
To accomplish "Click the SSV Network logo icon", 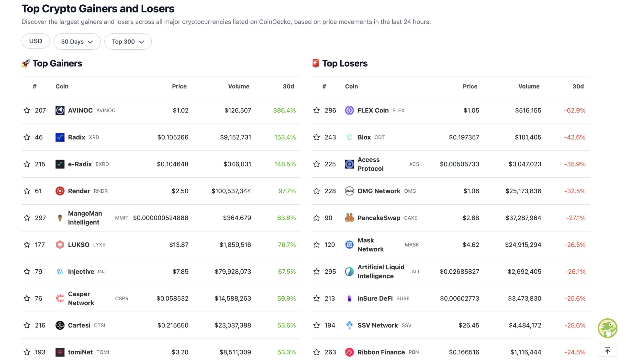I will tap(349, 325).
